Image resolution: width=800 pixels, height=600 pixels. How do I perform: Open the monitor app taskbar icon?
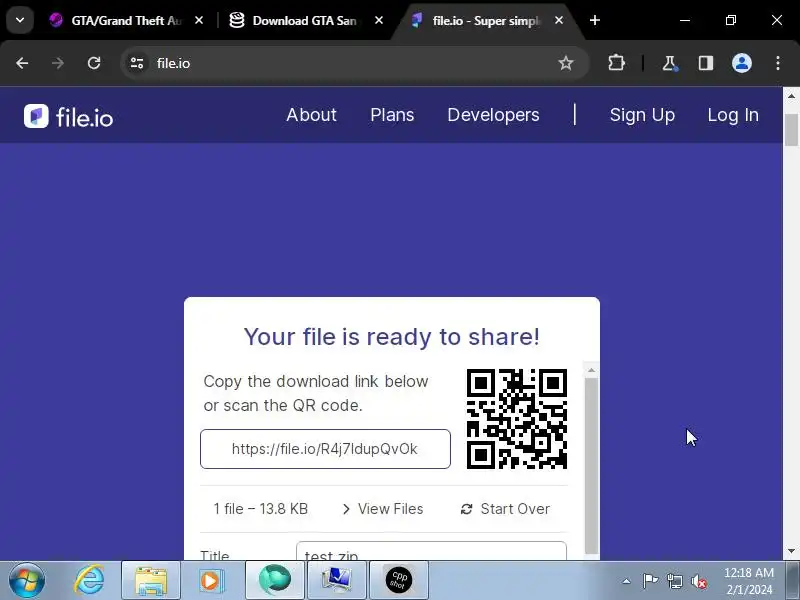click(336, 581)
